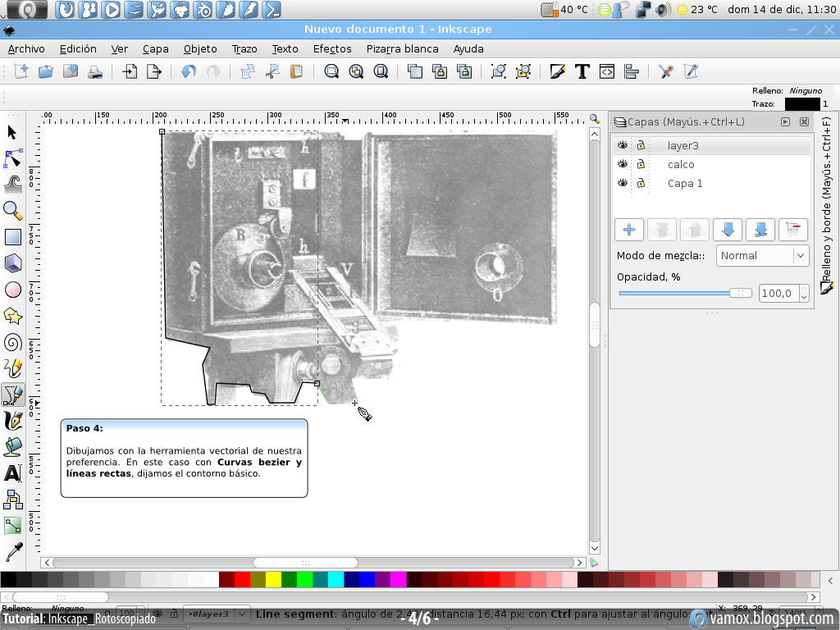Image resolution: width=840 pixels, height=630 pixels.
Task: Hide the Capa 1 layer with eye icon
Action: point(622,183)
